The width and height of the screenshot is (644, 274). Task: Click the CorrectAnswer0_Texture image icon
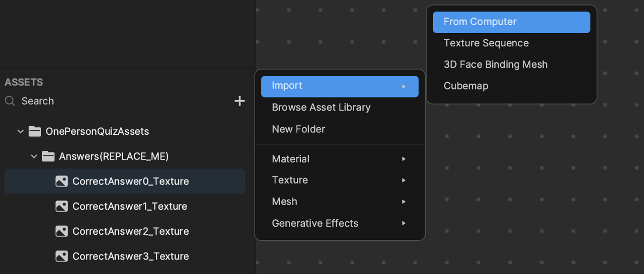61,181
